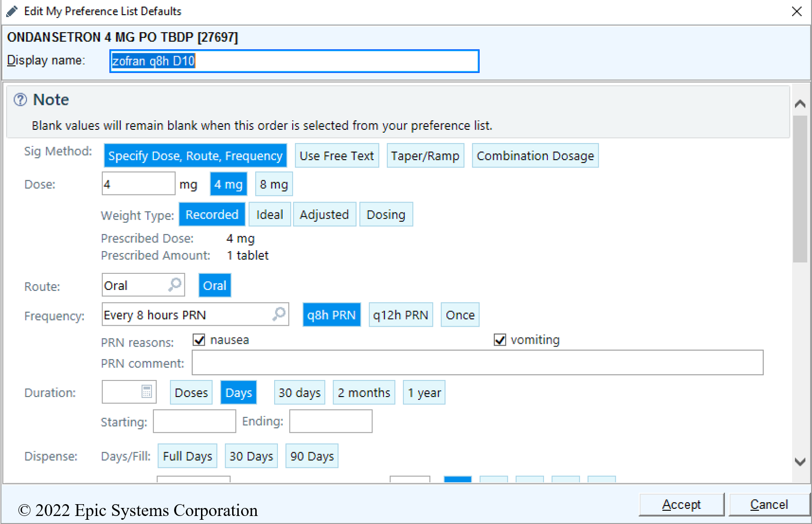Open the Duration calculator icon
The width and height of the screenshot is (812, 524).
[147, 392]
